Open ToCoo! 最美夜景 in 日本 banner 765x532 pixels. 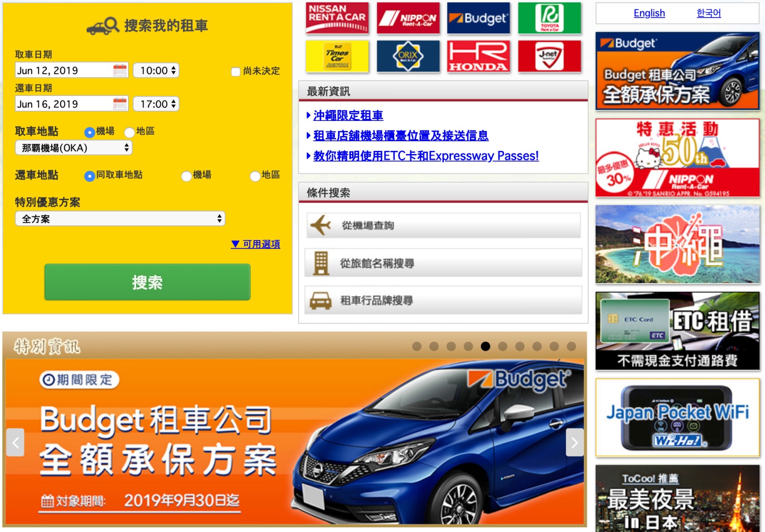(x=677, y=498)
